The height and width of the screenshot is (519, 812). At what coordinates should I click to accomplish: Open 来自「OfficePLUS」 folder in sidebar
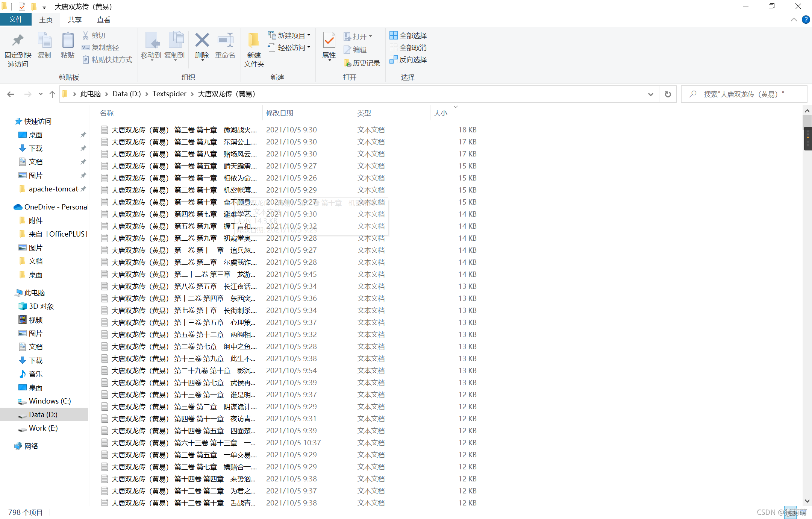pyautogui.click(x=44, y=234)
